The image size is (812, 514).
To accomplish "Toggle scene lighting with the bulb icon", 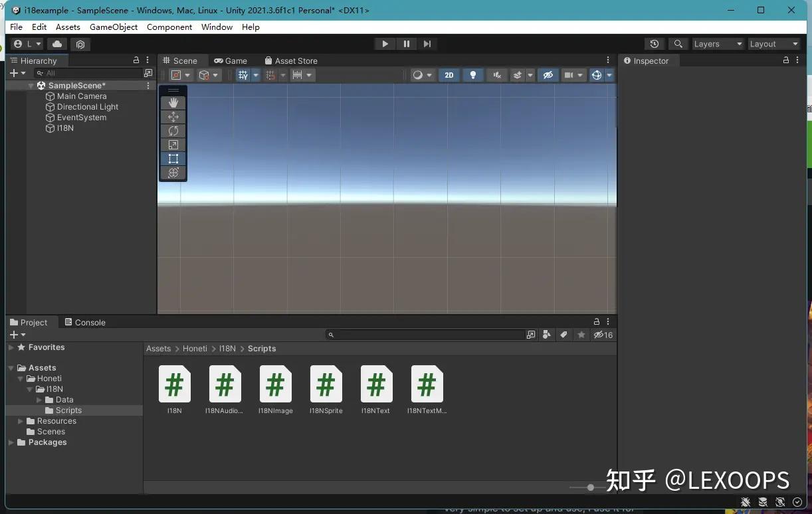I will (x=472, y=75).
